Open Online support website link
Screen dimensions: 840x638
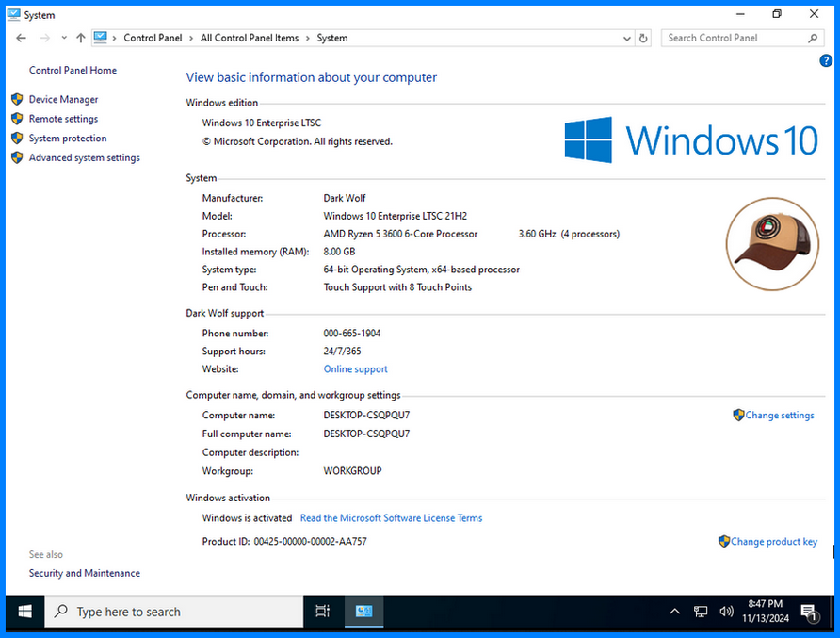[355, 368]
